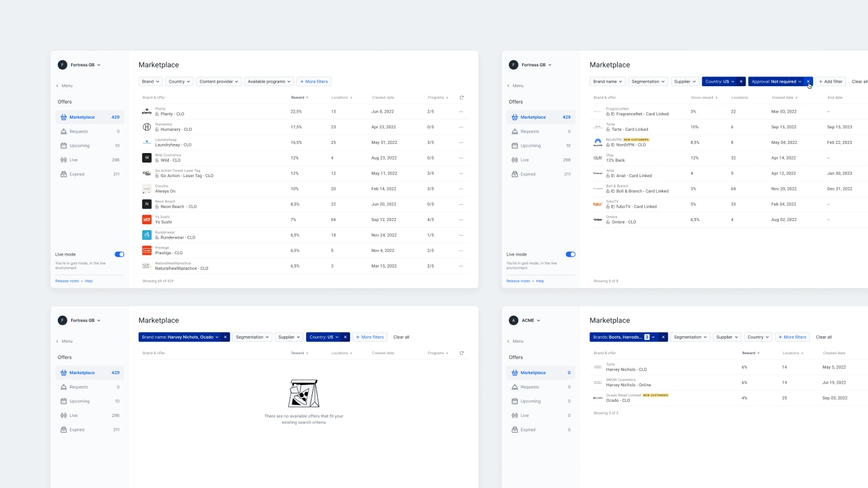The height and width of the screenshot is (488, 868).
Task: Open row options menu for Prestige - CLO
Action: coord(461,251)
